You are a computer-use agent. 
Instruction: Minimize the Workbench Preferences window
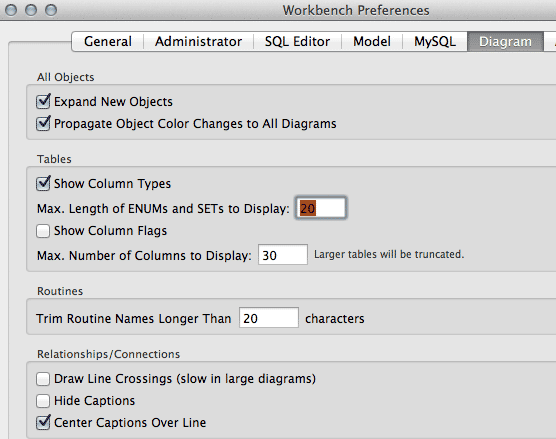tap(31, 10)
